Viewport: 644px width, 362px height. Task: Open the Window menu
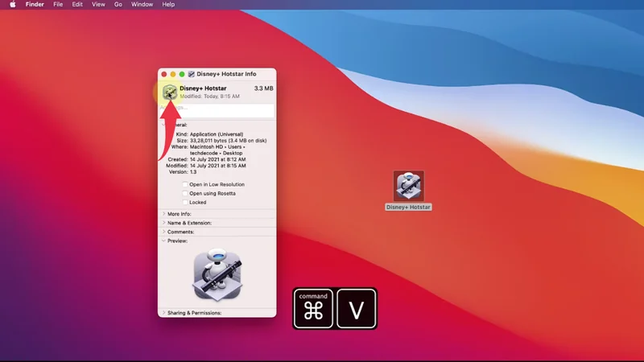pos(142,5)
